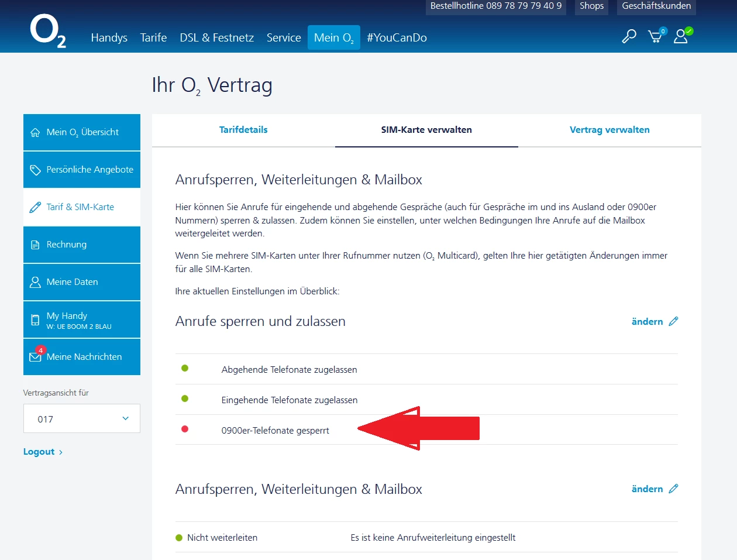Open Service in the main navigation
Image resolution: width=737 pixels, height=560 pixels.
284,37
